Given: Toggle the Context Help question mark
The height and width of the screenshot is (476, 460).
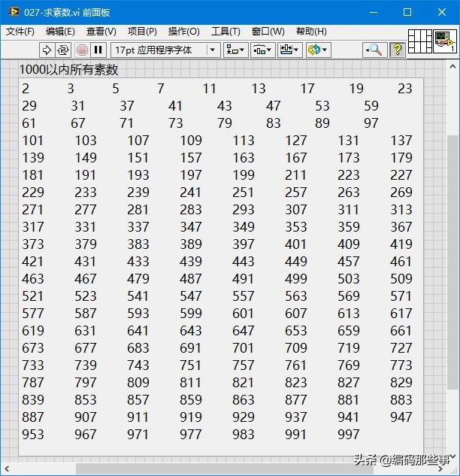Looking at the screenshot, I should (397, 50).
